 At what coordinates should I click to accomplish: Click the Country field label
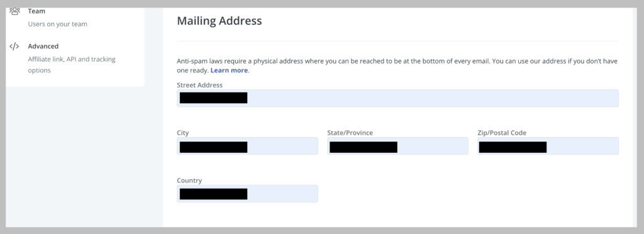click(189, 181)
